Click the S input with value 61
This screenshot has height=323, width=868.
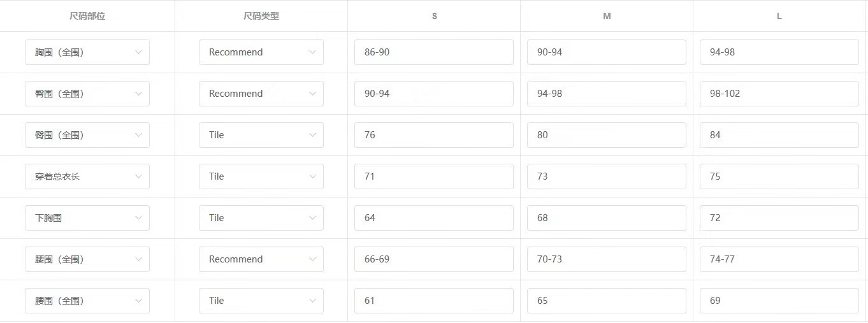(433, 301)
